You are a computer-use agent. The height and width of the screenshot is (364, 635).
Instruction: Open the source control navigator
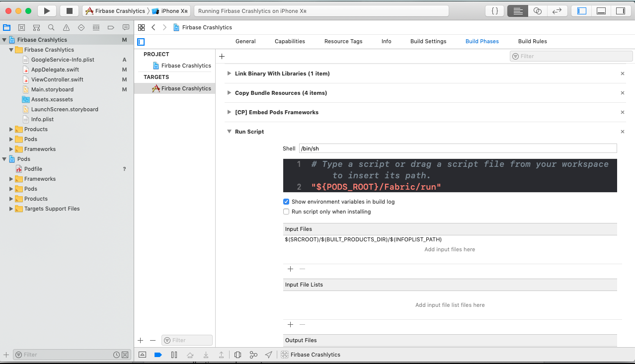pos(21,28)
